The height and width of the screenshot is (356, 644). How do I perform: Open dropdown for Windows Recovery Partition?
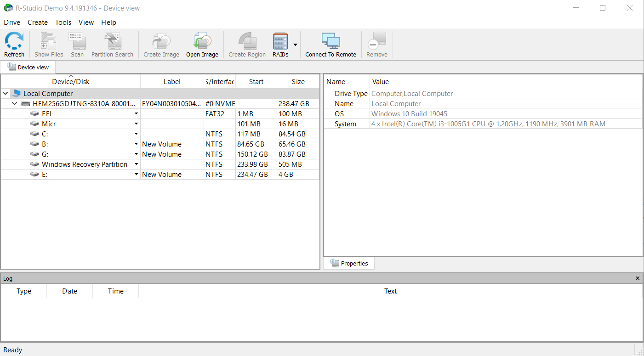tap(136, 164)
